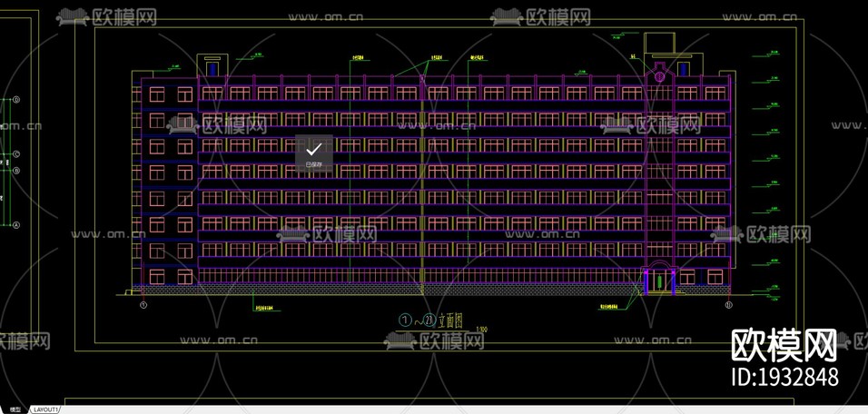Select grid bubble A in left viewport
Screen dimensions: 868x414
16,225
